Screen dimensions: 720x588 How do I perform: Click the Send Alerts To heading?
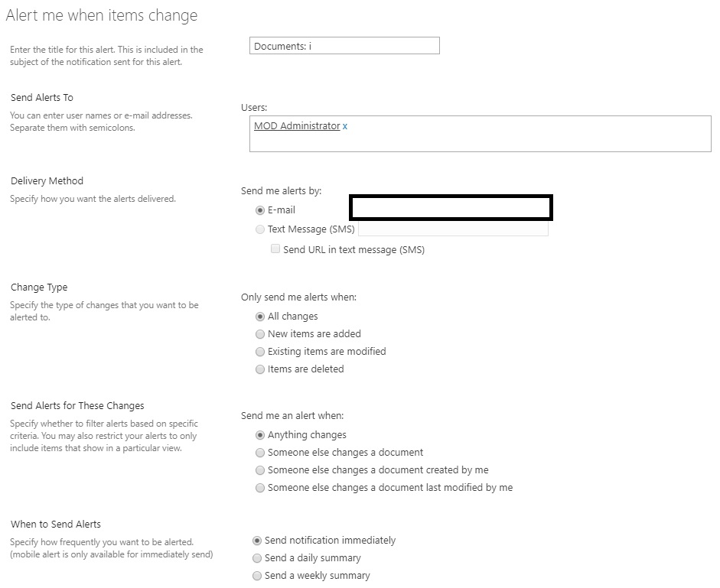point(42,97)
